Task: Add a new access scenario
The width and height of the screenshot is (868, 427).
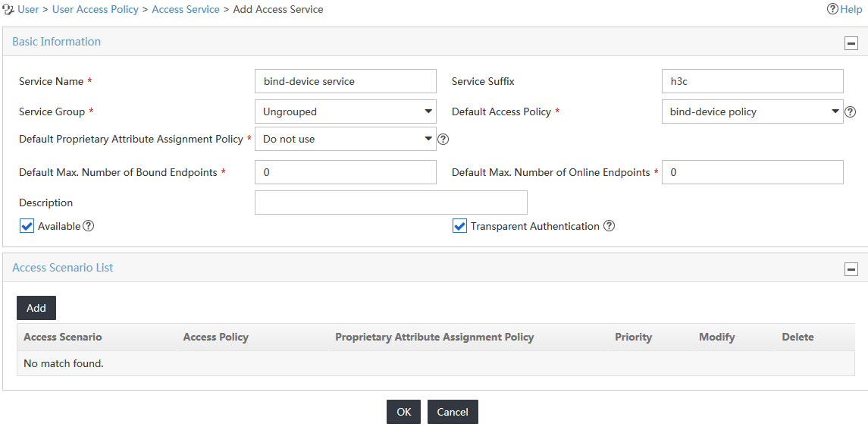Action: tap(36, 308)
